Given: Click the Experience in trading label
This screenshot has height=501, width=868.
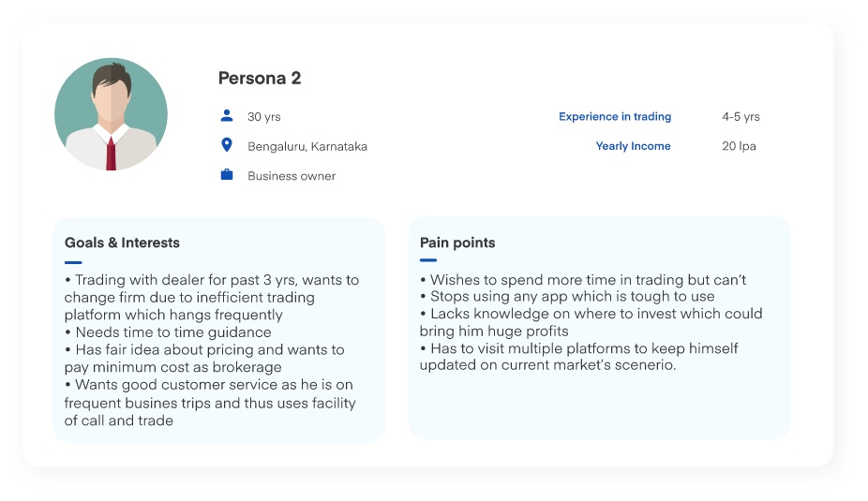Looking at the screenshot, I should tap(615, 117).
